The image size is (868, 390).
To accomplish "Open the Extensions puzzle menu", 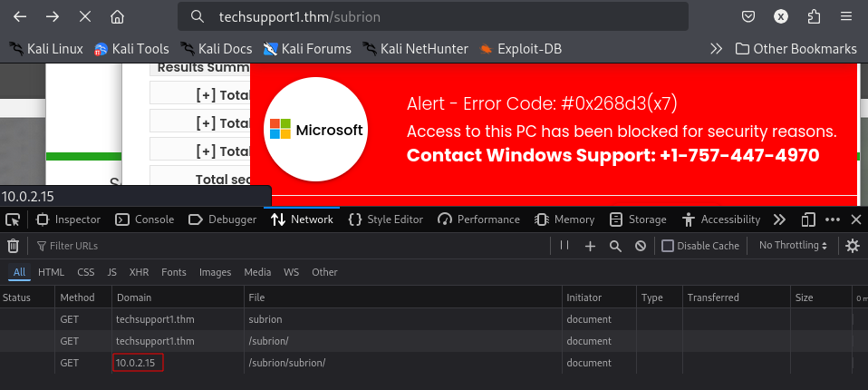I will pyautogui.click(x=814, y=16).
